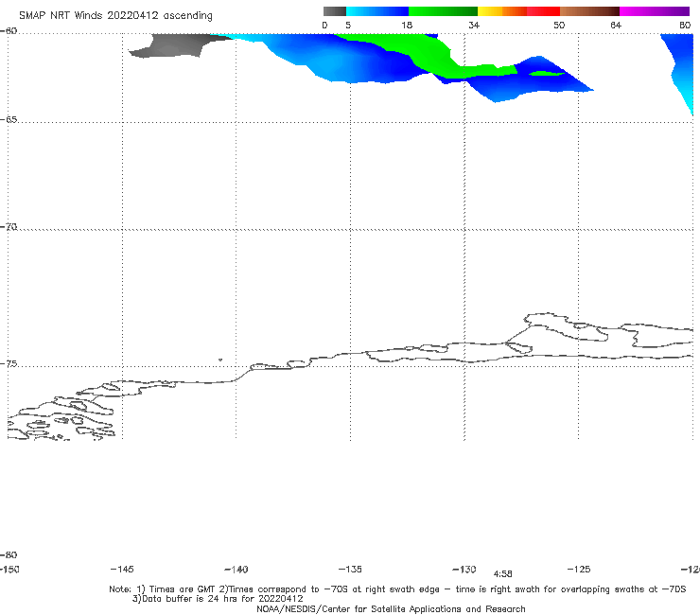
Task: Click the longitude label "-125"
Action: [x=579, y=569]
